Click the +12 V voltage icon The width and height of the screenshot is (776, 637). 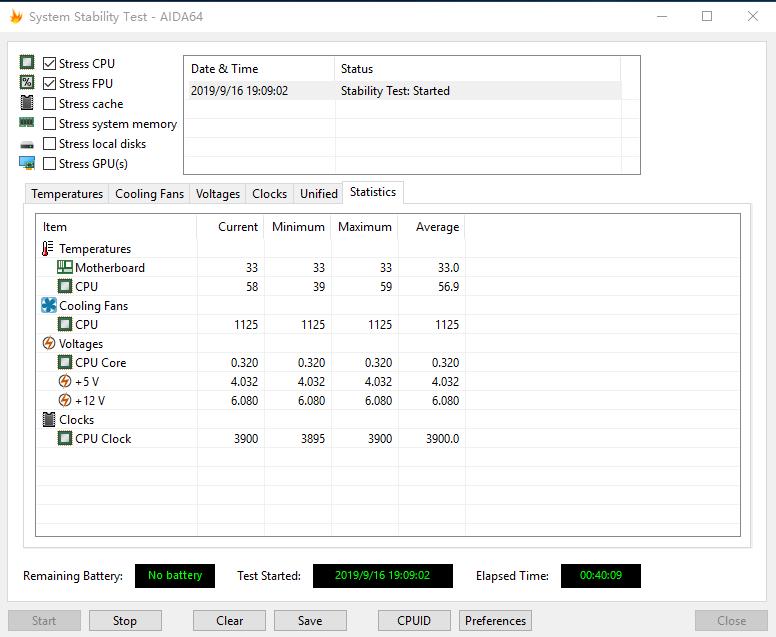(65, 401)
